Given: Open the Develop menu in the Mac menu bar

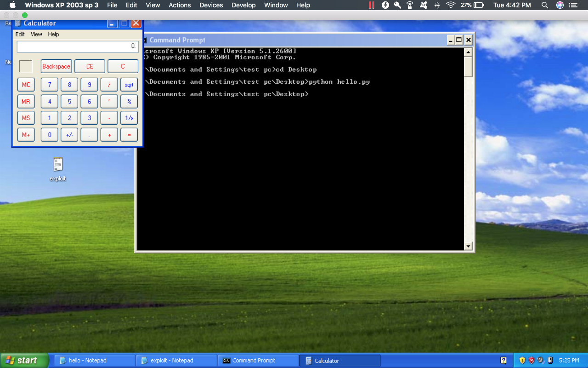Looking at the screenshot, I should (243, 5).
